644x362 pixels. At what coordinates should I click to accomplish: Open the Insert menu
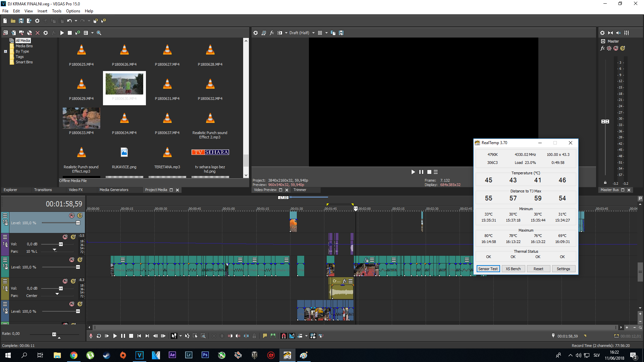[42, 11]
